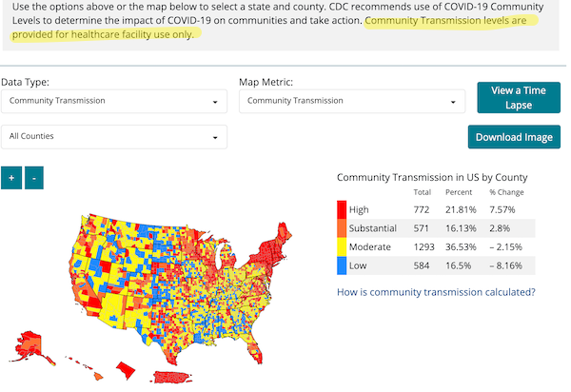Click the View a Time Lapse button
Image resolution: width=571 pixels, height=392 pixels.
519,98
